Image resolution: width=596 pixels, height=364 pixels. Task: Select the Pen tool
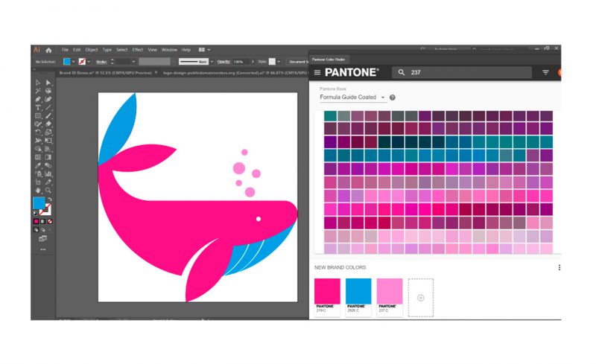tap(38, 99)
